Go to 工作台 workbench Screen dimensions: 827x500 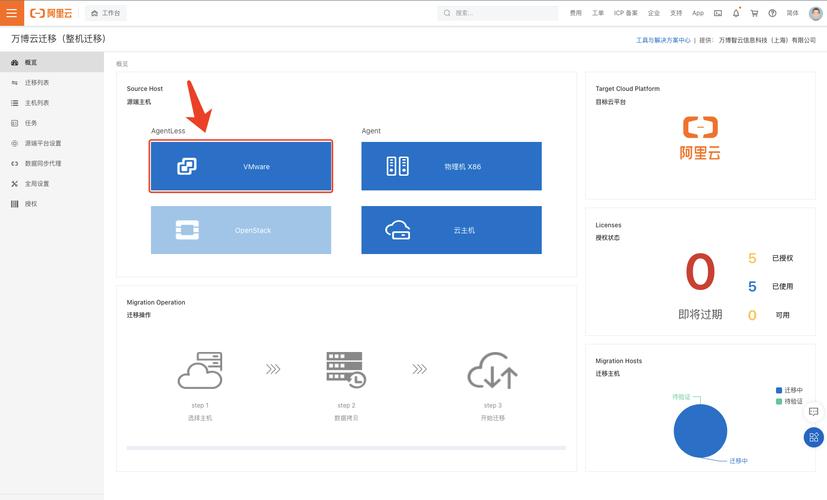click(x=105, y=13)
